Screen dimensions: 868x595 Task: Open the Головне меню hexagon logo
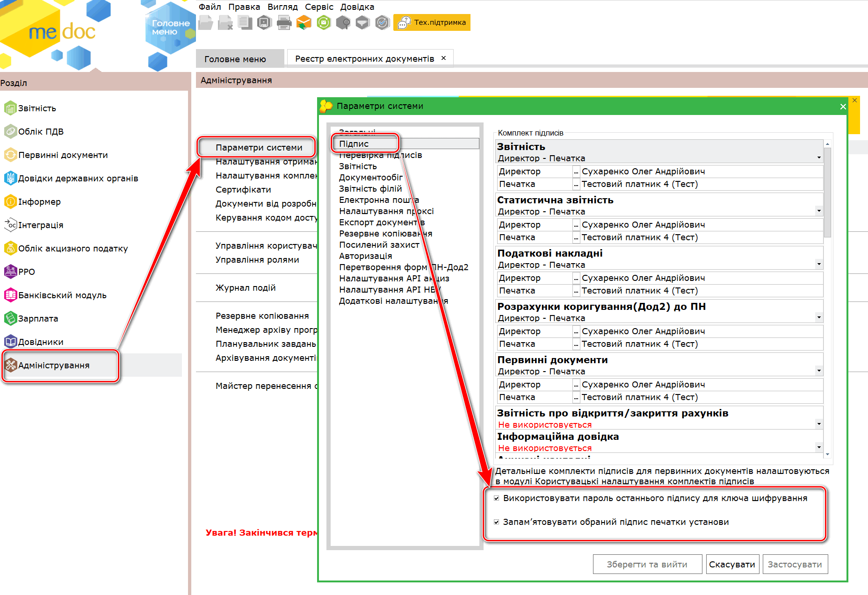click(x=169, y=29)
